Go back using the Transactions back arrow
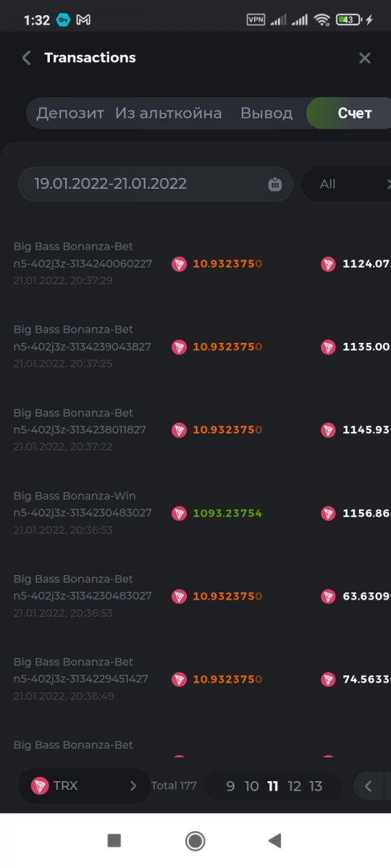This screenshot has width=391, height=868. (x=27, y=58)
